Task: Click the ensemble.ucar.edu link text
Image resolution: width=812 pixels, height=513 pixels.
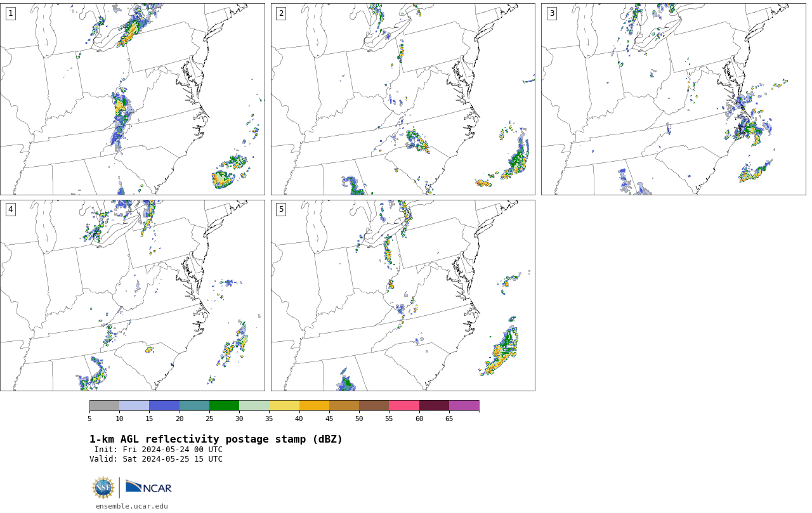Action: pos(132,506)
